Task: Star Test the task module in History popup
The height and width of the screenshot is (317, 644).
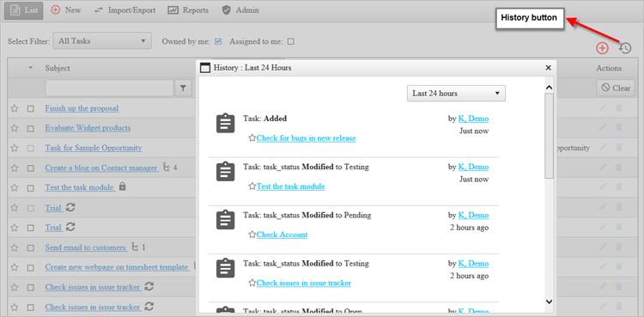Action: point(252,186)
